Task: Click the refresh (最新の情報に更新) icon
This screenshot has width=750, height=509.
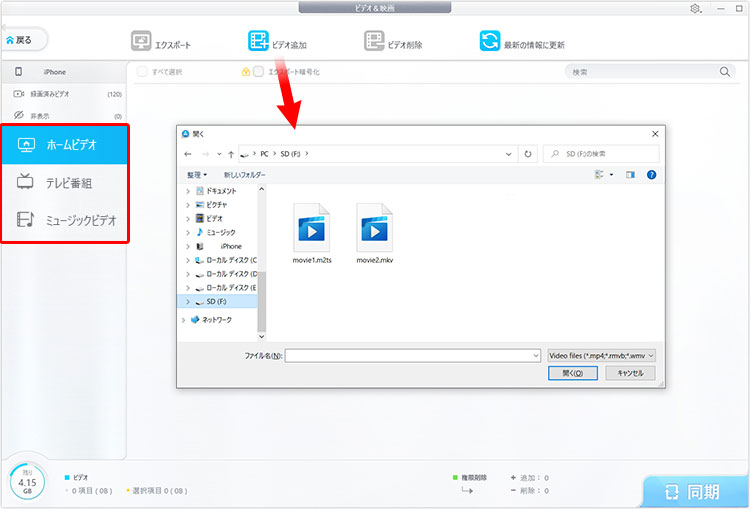Action: [490, 41]
